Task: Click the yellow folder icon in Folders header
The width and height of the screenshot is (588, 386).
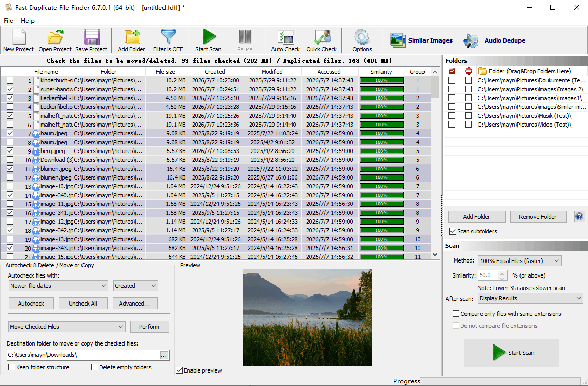Action: tap(483, 71)
